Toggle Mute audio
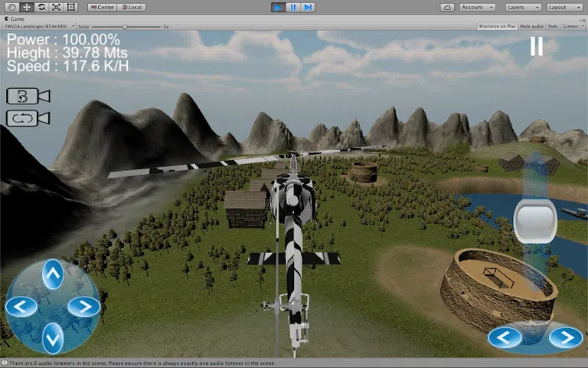This screenshot has width=588, height=368. pyautogui.click(x=532, y=26)
